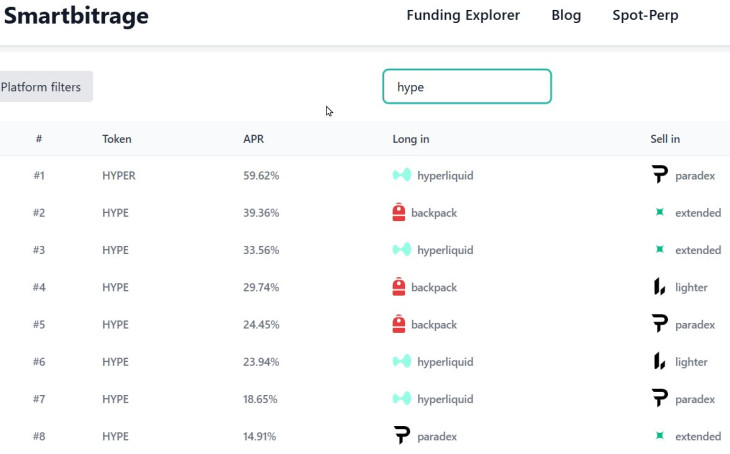Viewport: 730px width, 454px height.
Task: Sort by the APR column header
Action: (x=253, y=139)
